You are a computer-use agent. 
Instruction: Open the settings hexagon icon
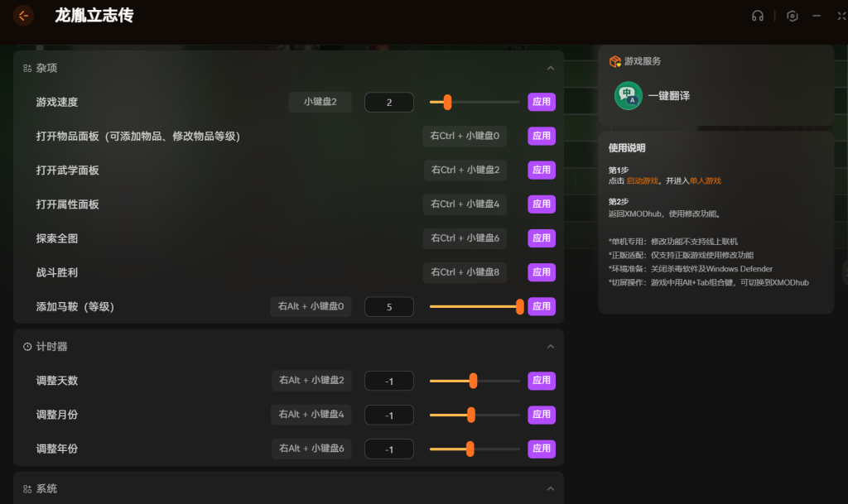click(793, 16)
